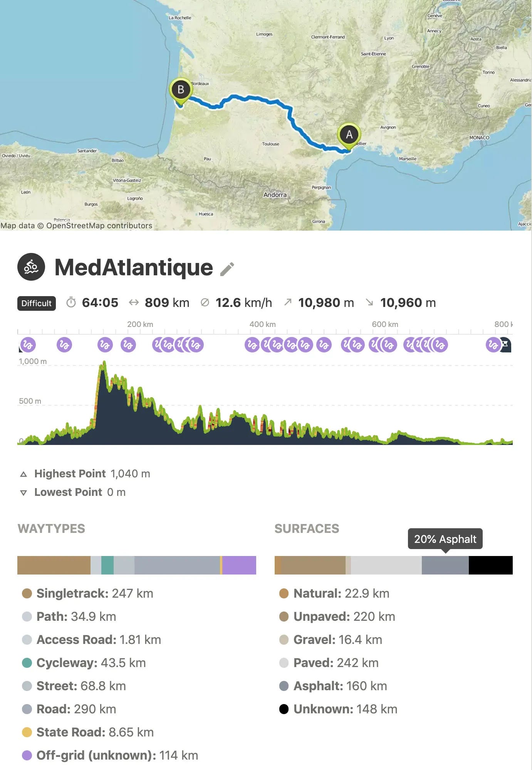Click the MedAtlantique tour title
This screenshot has height=770, width=532.
(x=134, y=267)
